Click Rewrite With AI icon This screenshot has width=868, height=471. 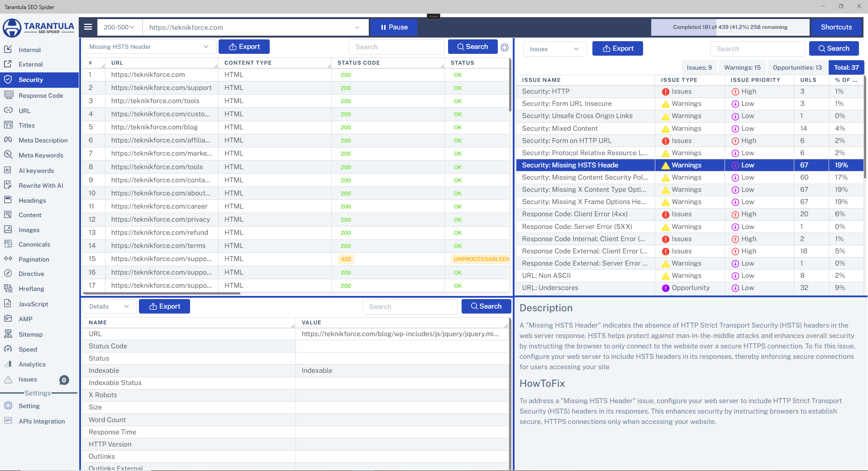pos(8,186)
